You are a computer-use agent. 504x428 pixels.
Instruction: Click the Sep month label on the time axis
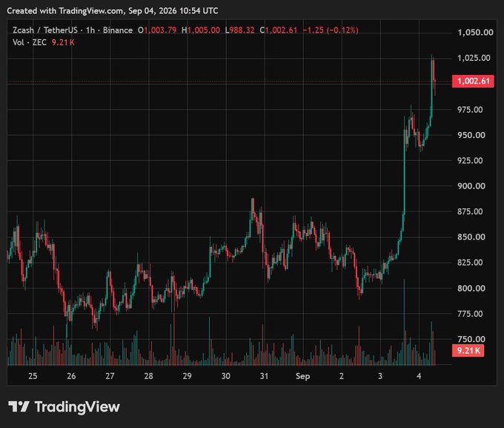[303, 376]
